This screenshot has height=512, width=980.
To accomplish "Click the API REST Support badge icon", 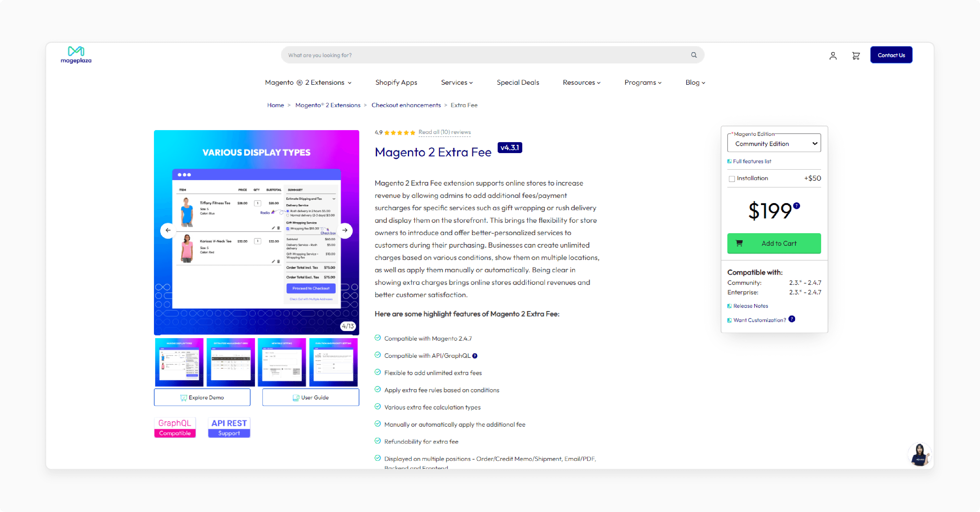I will coord(229,428).
